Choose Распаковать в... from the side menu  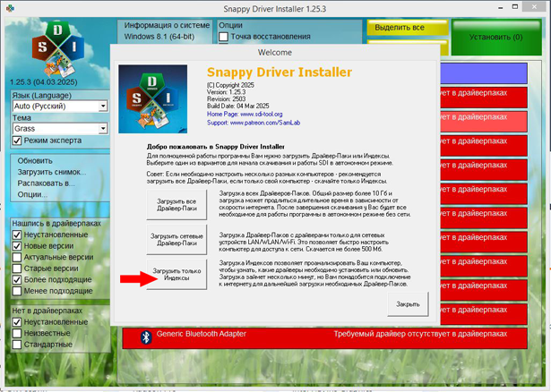tap(46, 183)
